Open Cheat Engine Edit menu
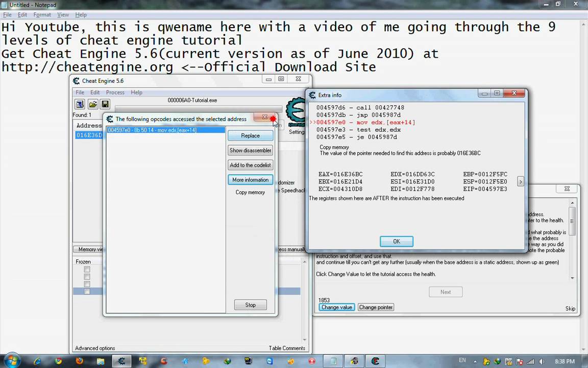Screen dimensions: 588x368 [x=95, y=93]
